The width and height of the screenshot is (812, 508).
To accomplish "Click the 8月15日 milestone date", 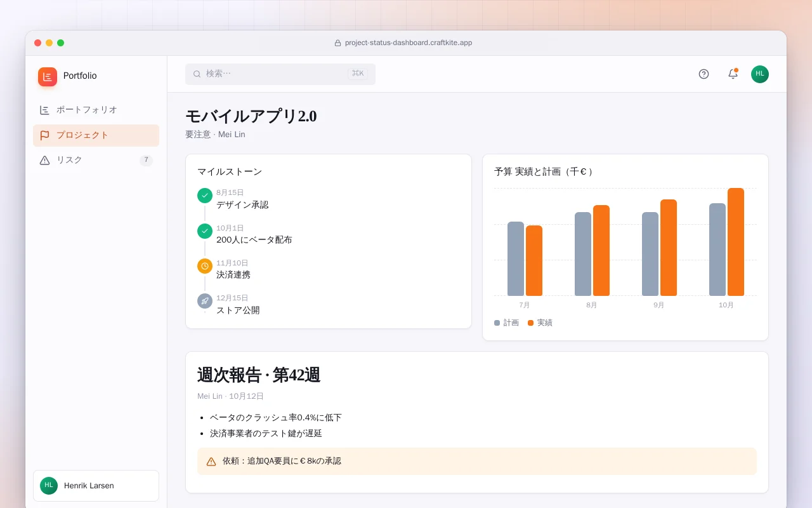I will coord(230,192).
